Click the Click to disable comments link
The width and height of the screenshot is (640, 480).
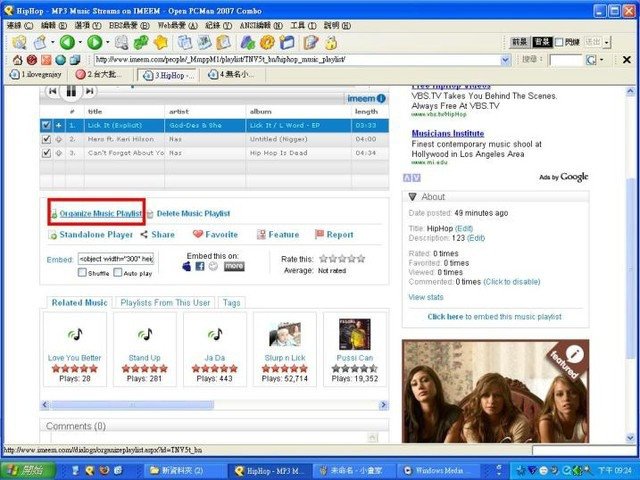pos(512,282)
